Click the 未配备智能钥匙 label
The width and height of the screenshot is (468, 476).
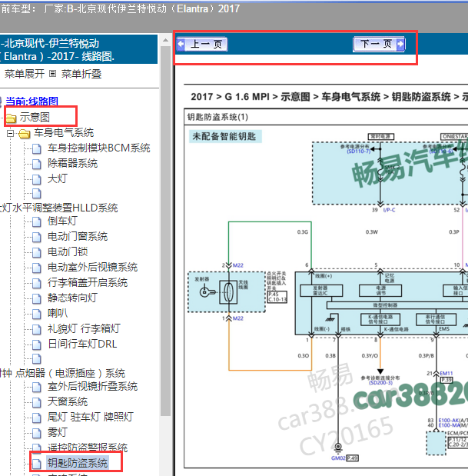coord(224,136)
